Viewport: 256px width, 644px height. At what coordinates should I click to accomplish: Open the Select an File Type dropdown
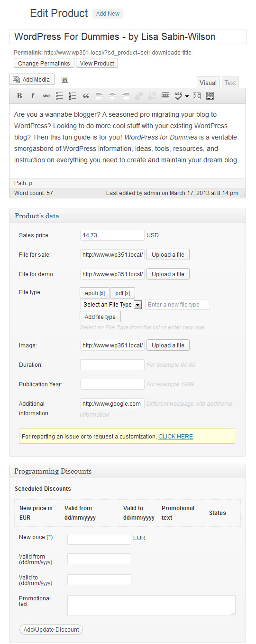[x=111, y=305]
